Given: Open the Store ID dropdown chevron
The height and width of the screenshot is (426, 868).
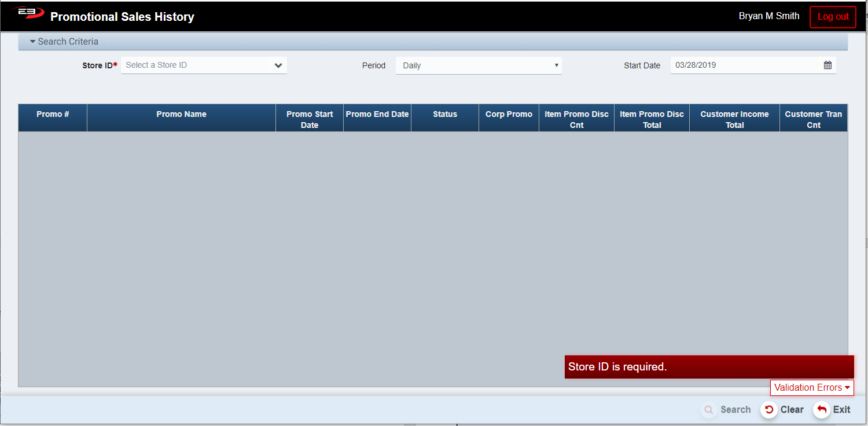Looking at the screenshot, I should [278, 65].
